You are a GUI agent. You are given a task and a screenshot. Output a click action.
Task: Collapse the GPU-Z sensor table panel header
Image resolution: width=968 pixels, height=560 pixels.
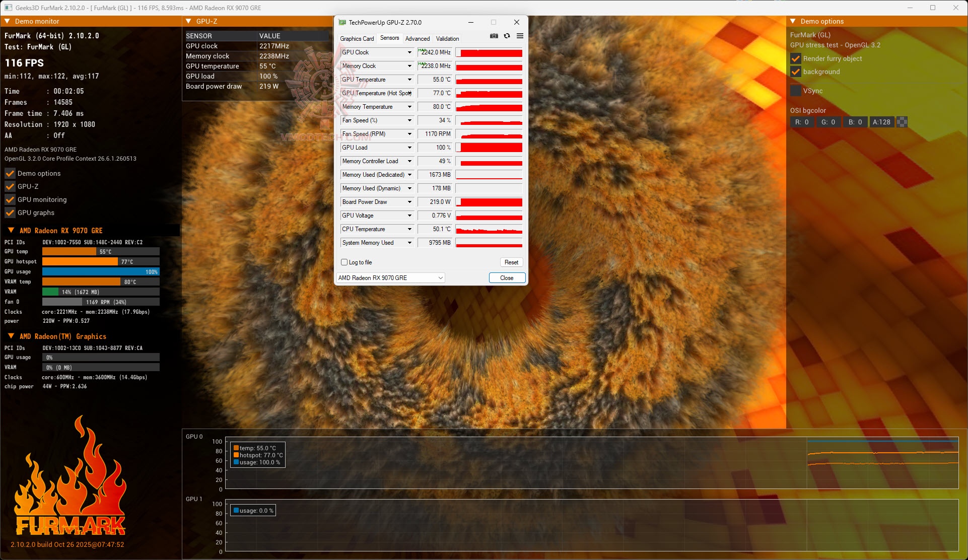(189, 21)
